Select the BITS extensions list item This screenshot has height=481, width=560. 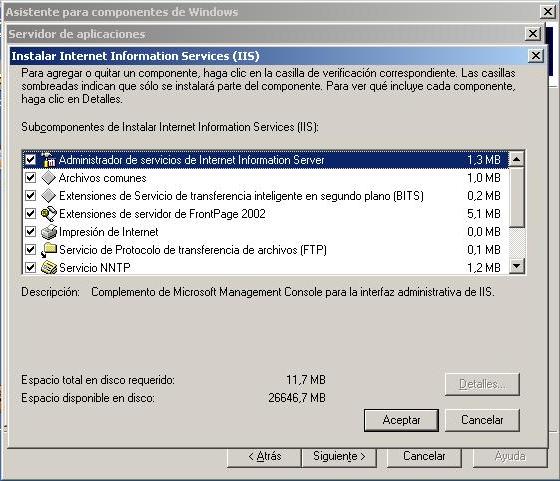coord(265,196)
